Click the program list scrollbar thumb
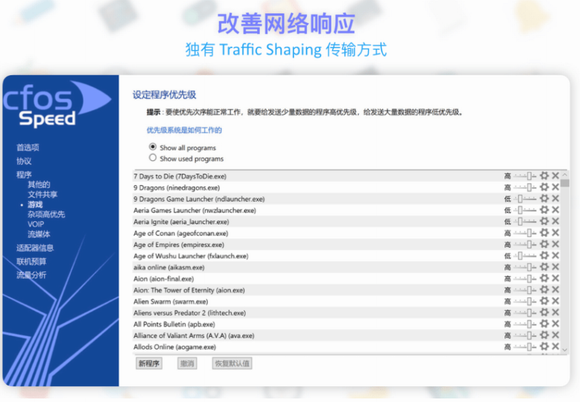580x402 pixels. (564, 183)
